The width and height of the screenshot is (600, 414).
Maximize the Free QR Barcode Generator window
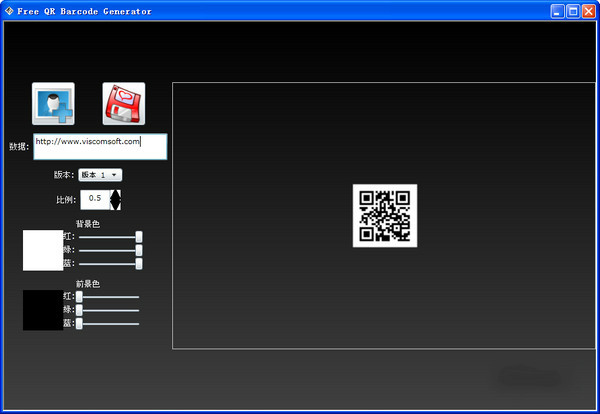pyautogui.click(x=573, y=11)
